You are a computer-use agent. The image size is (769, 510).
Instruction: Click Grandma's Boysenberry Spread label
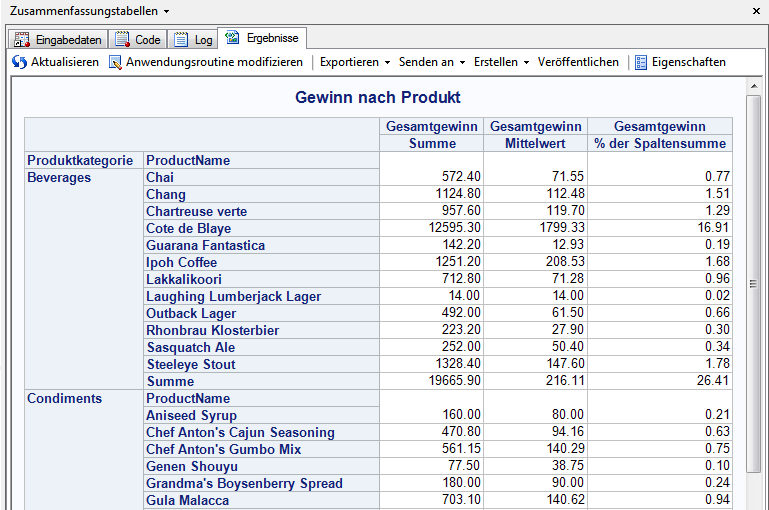point(244,484)
